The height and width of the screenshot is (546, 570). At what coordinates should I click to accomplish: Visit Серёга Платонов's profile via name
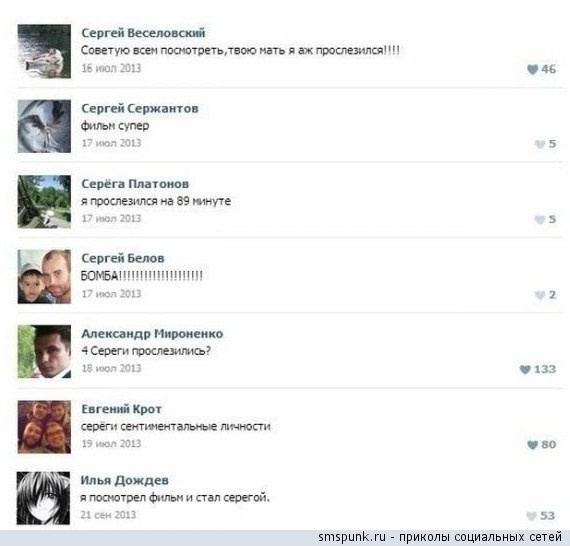click(x=135, y=184)
